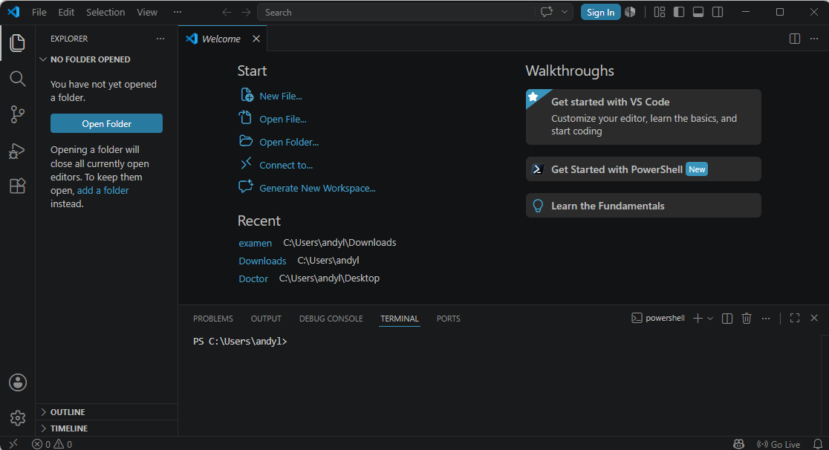Toggle the Secondary Side Bar

click(717, 12)
